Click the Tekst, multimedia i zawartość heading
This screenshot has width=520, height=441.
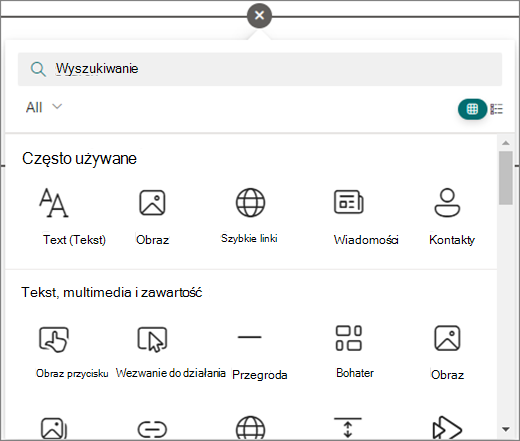(x=112, y=293)
